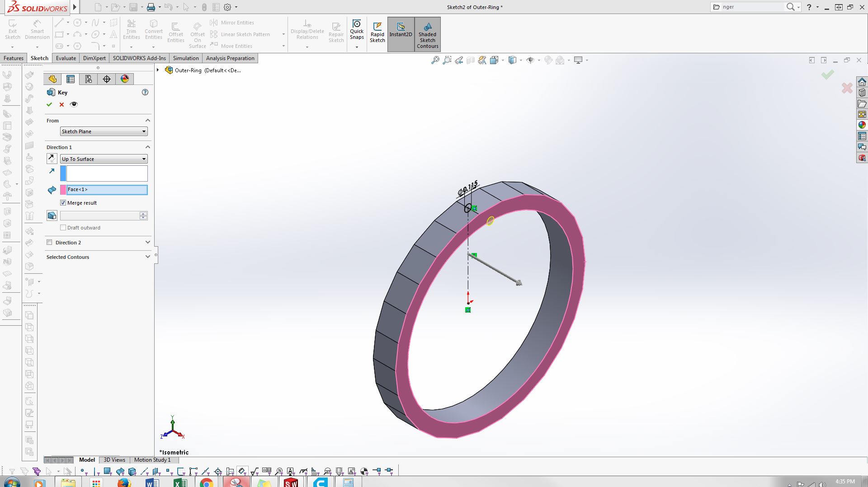Activate Rapid Sketch
Screen dimensions: 868x487
pyautogui.click(x=377, y=33)
